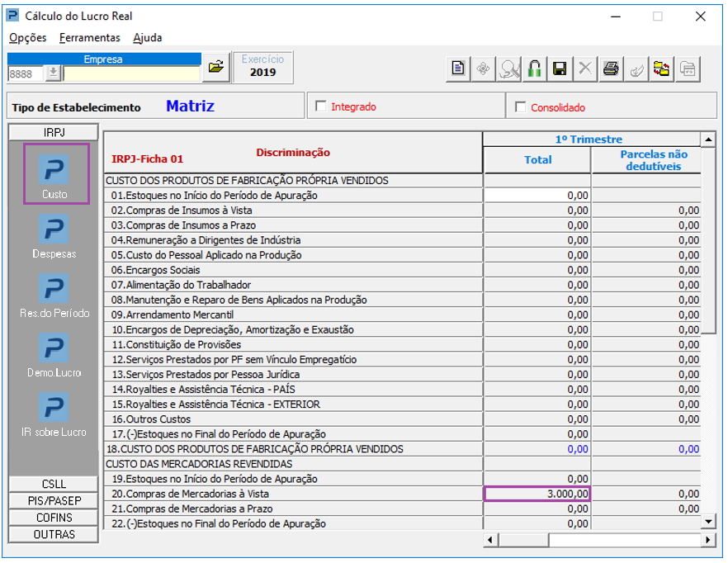This screenshot has height=563, width=728.
Task: Click Total cell for 22.(-)Estoques no Final
Action: tap(537, 523)
